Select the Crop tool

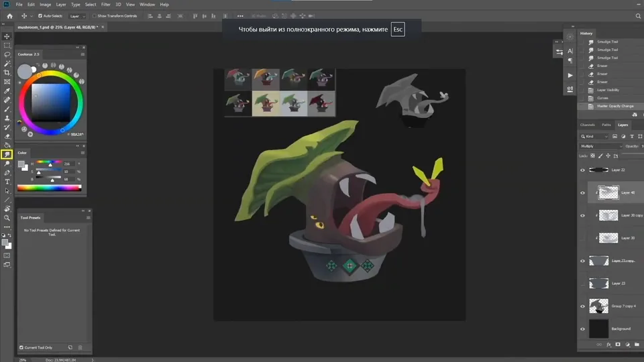click(x=7, y=72)
